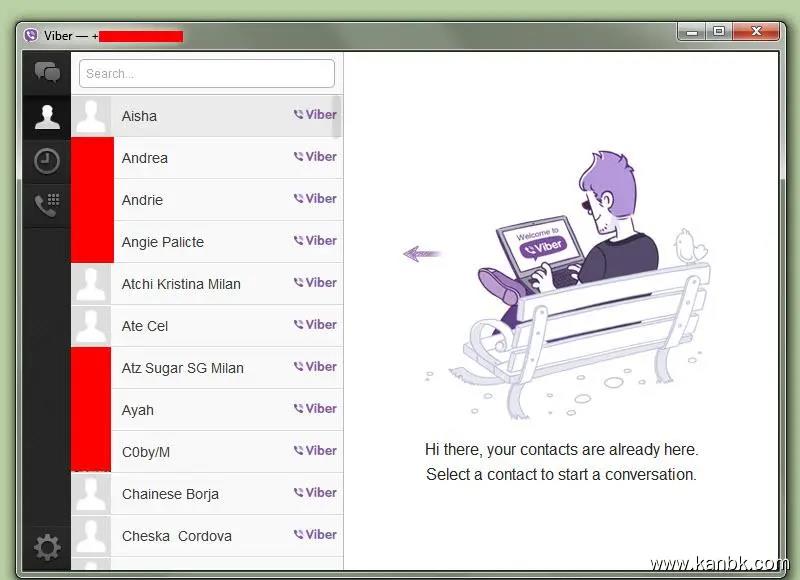The height and width of the screenshot is (580, 800).
Task: Click the Viber badge next to Aisha
Action: coord(315,115)
